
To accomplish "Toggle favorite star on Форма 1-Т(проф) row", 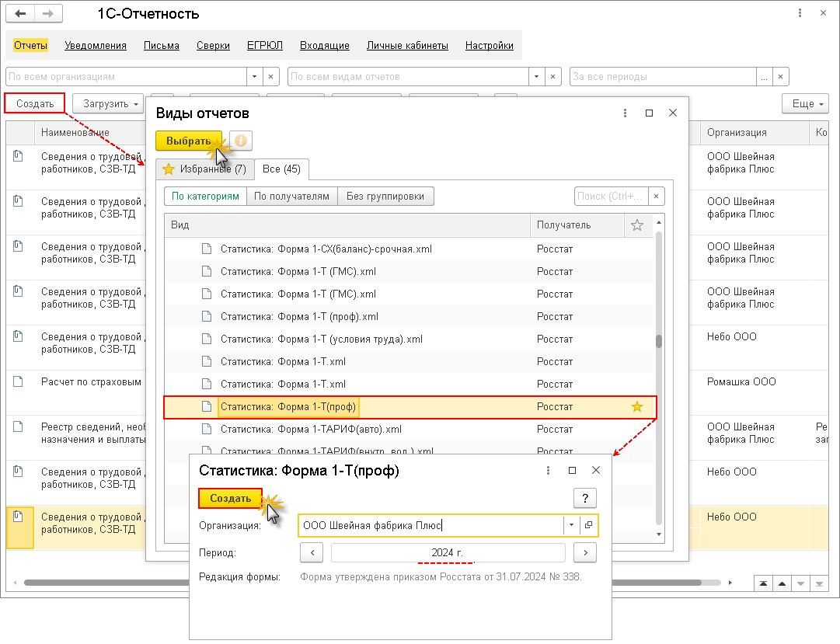I will point(636,406).
